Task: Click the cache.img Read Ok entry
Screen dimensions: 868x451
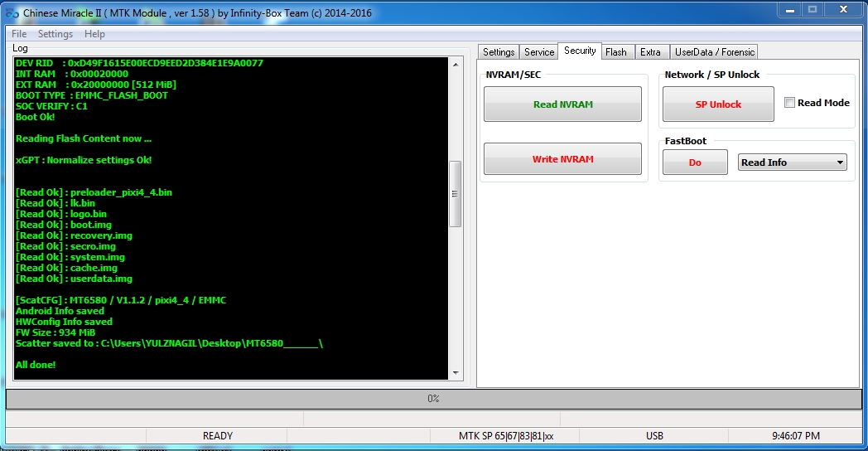Action: pos(66,268)
